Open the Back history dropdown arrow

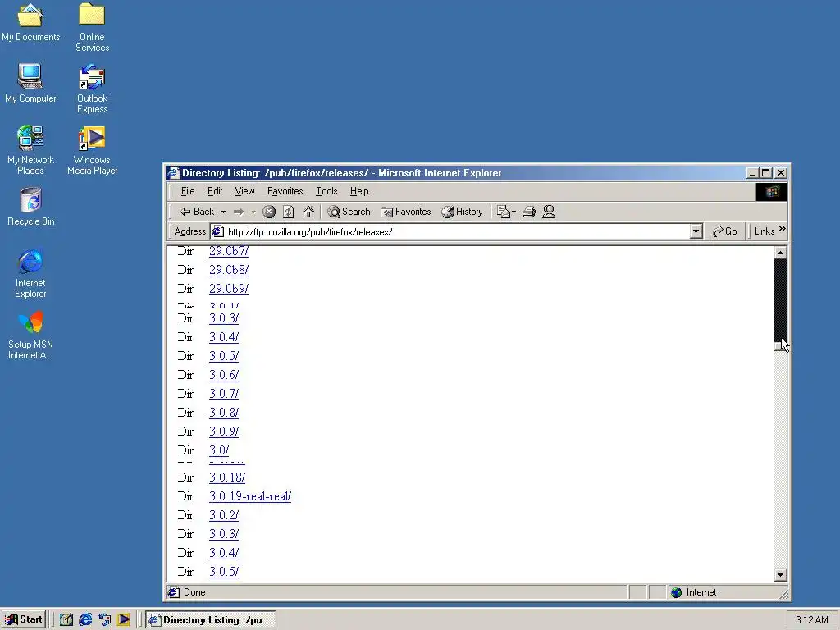click(223, 212)
